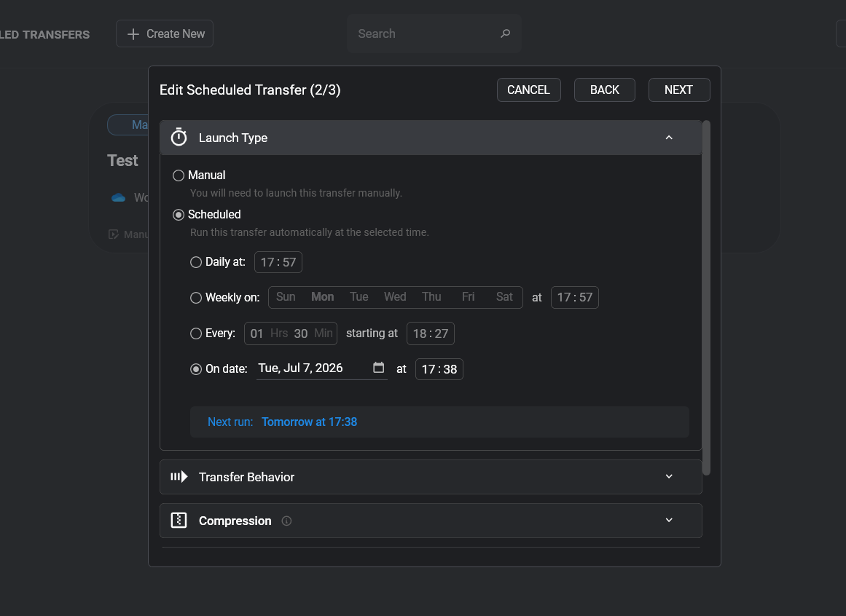Edit the starting at time 18:27
The width and height of the screenshot is (846, 616).
tap(431, 333)
